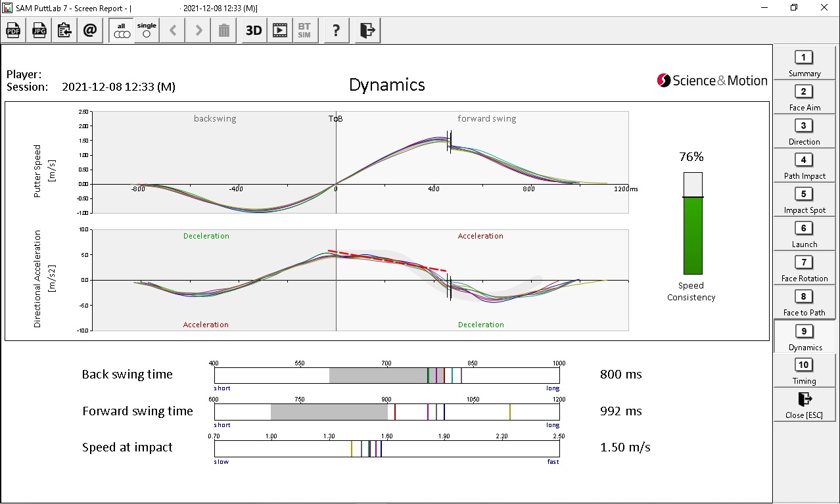The width and height of the screenshot is (840, 504).
Task: Switch to 'single' putt display mode
Action: [147, 30]
